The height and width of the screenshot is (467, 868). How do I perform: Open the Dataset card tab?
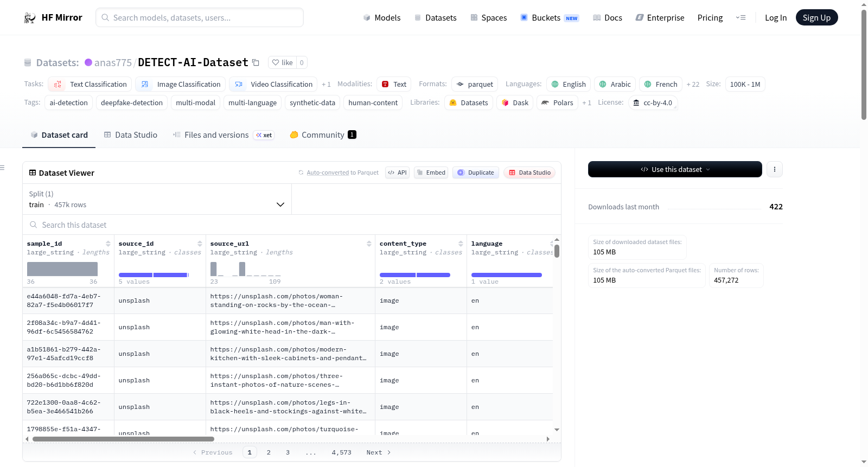(x=59, y=135)
